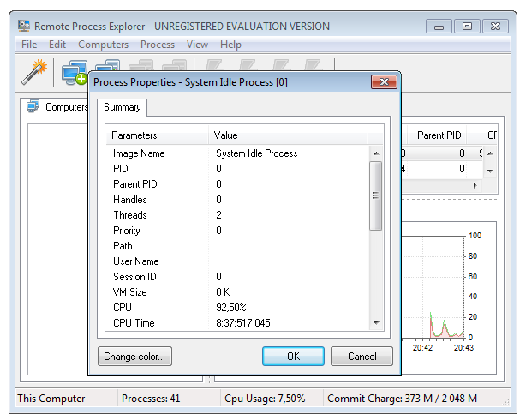Select the Threads parameter row
The height and width of the screenshot is (420, 520).
tap(238, 215)
